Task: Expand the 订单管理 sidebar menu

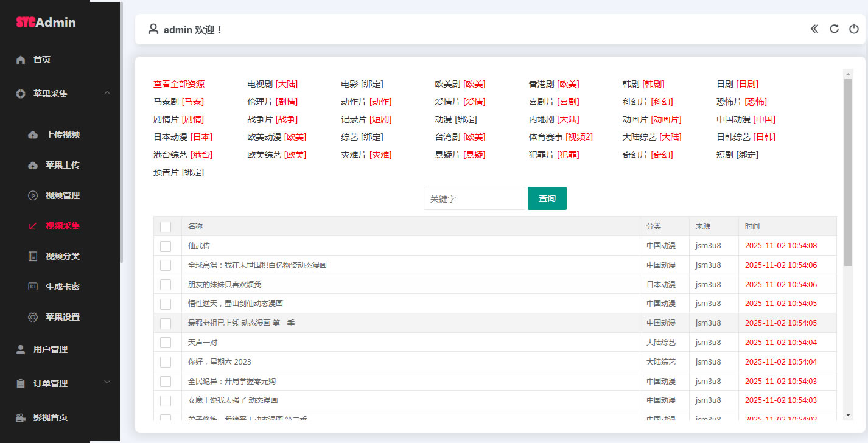Action: click(107, 383)
